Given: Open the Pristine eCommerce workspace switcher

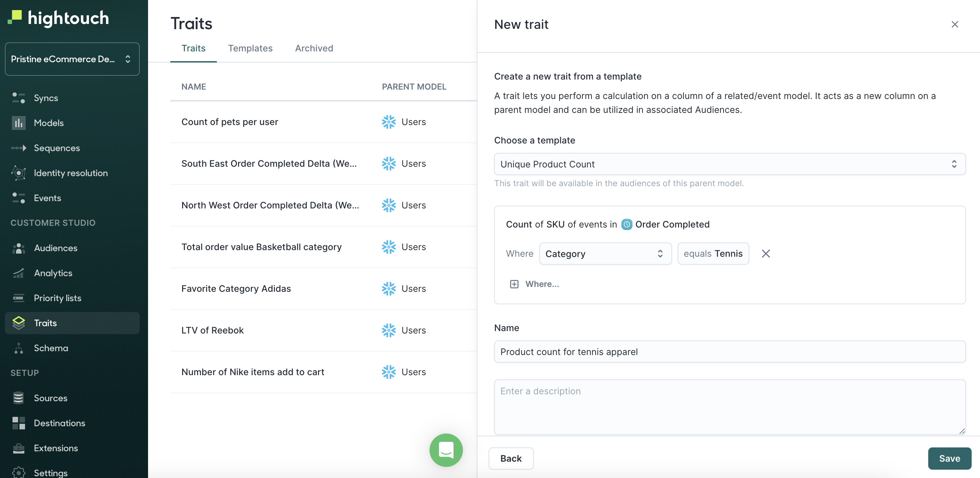Looking at the screenshot, I should (72, 59).
